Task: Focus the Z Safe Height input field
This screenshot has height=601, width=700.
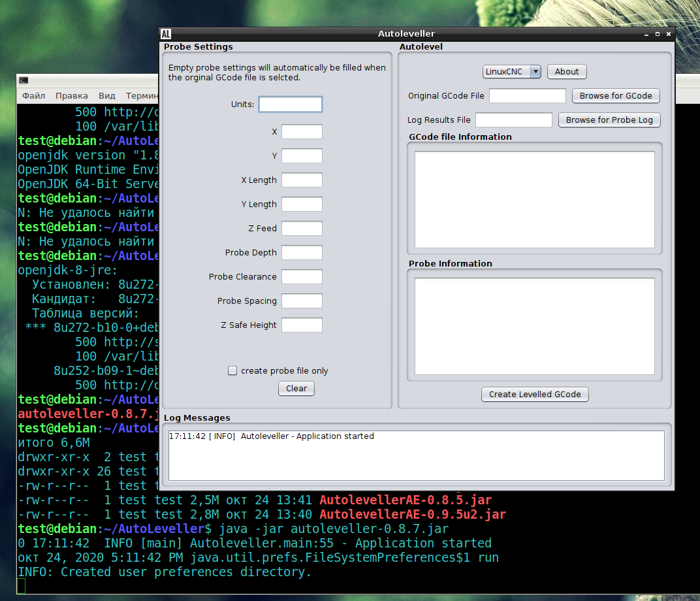Action: coord(302,325)
